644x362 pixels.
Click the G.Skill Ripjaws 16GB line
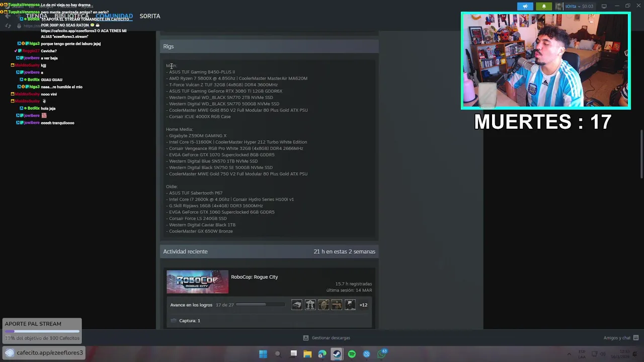[x=214, y=206]
